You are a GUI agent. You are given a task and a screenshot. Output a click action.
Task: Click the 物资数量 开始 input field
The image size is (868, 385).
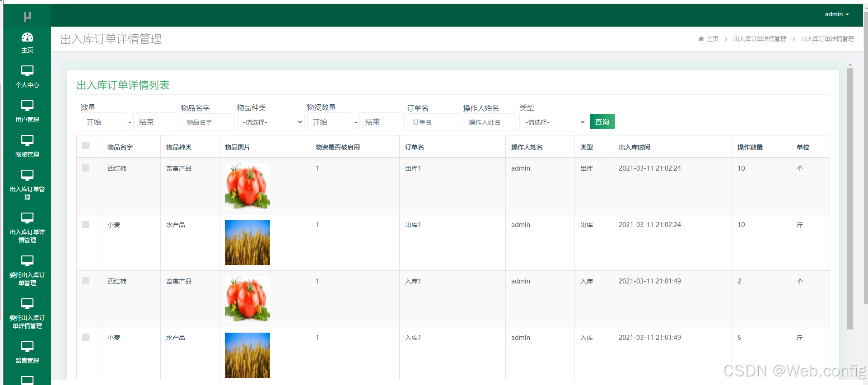pos(330,122)
